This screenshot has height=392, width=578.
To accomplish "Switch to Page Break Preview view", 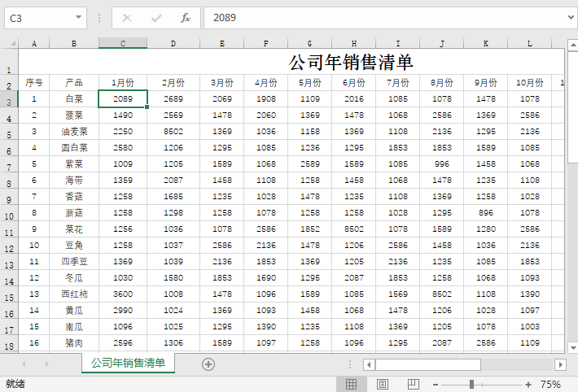I will click(413, 384).
